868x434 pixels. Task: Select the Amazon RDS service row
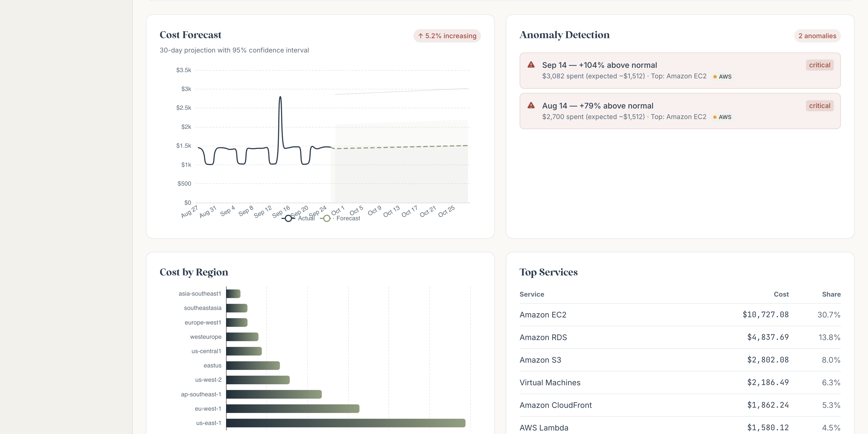(x=680, y=337)
